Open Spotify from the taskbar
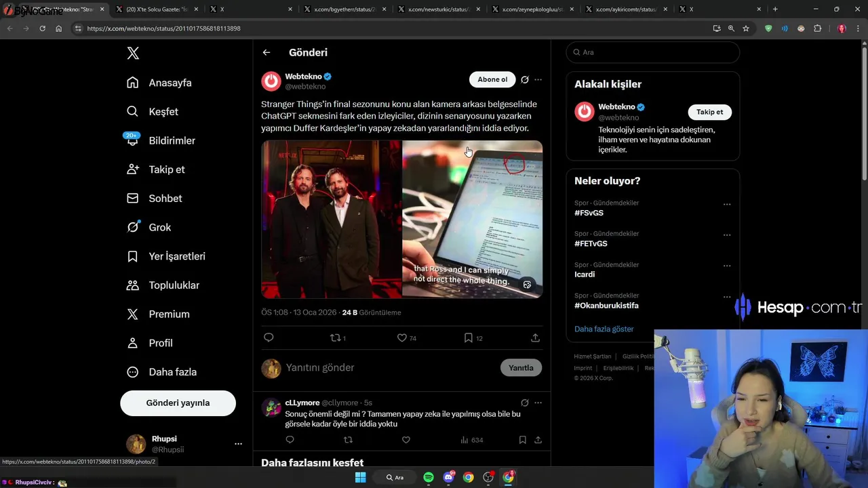 tap(429, 477)
